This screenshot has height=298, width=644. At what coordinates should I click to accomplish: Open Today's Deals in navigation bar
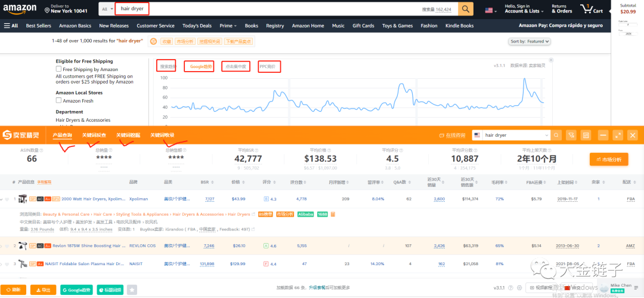tap(197, 26)
